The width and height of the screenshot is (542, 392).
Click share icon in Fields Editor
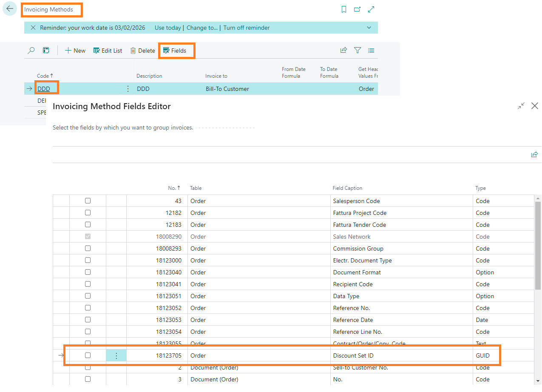coord(534,155)
